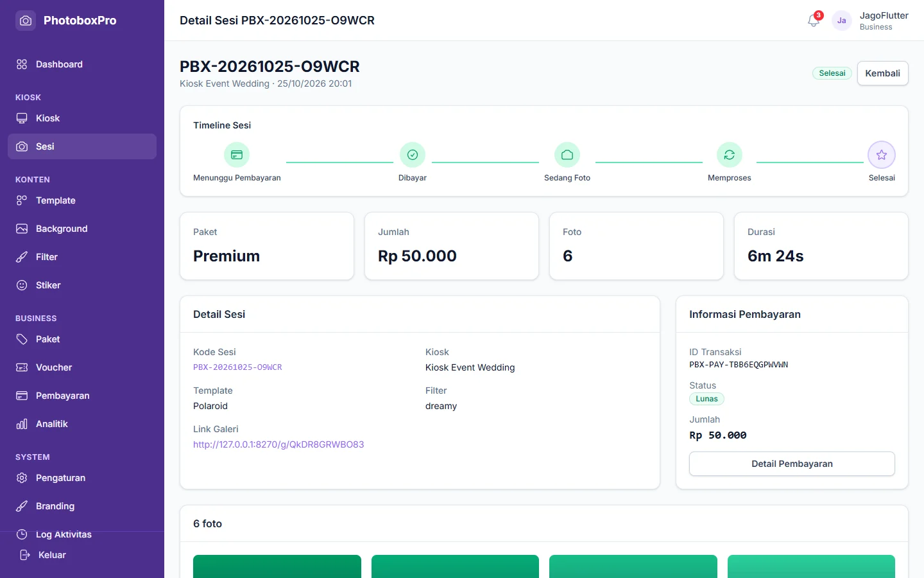Open the gallery link http://127.0.0.1:8270/g/QkDR8GRWBO83

(278, 444)
